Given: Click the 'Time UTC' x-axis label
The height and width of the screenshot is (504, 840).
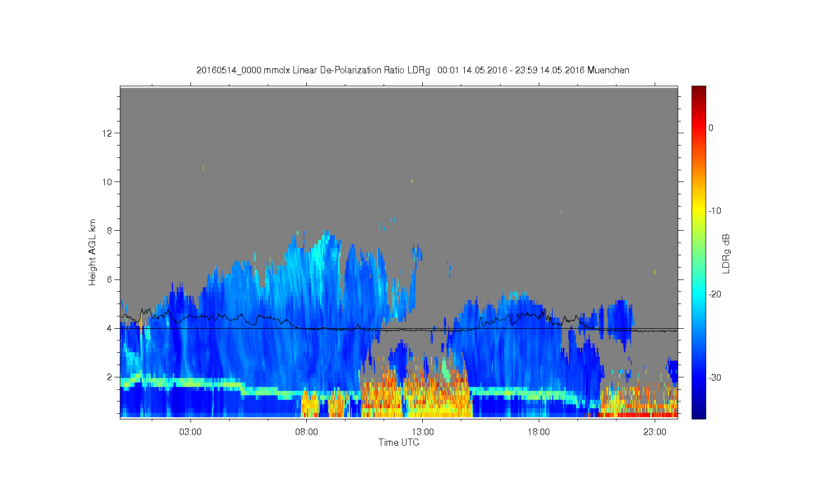Looking at the screenshot, I should coord(399,442).
